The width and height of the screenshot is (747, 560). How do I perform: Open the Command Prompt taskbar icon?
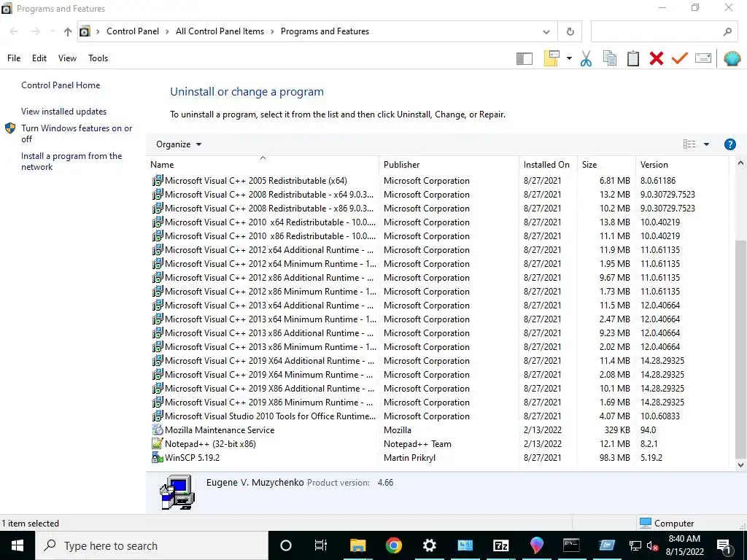point(571,545)
